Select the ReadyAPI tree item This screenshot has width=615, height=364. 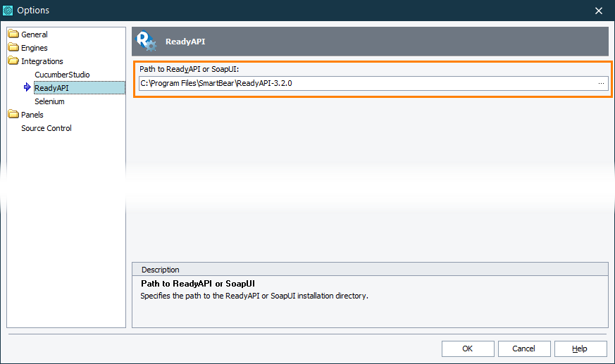coord(51,88)
